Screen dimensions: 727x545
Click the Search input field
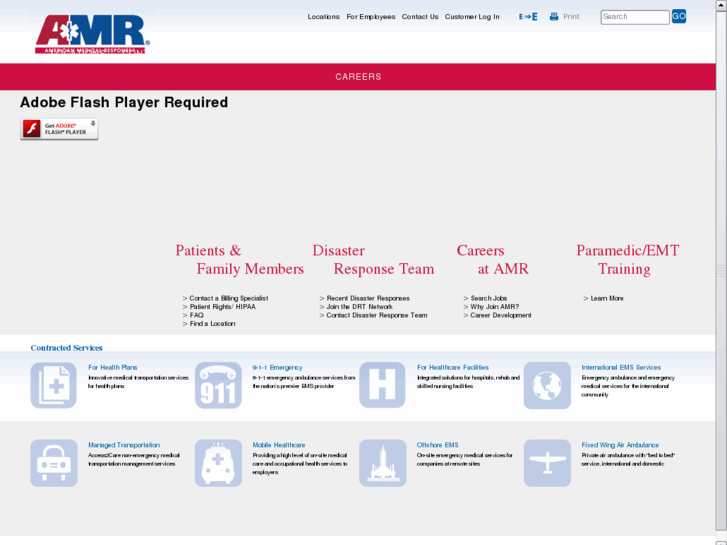(x=635, y=17)
